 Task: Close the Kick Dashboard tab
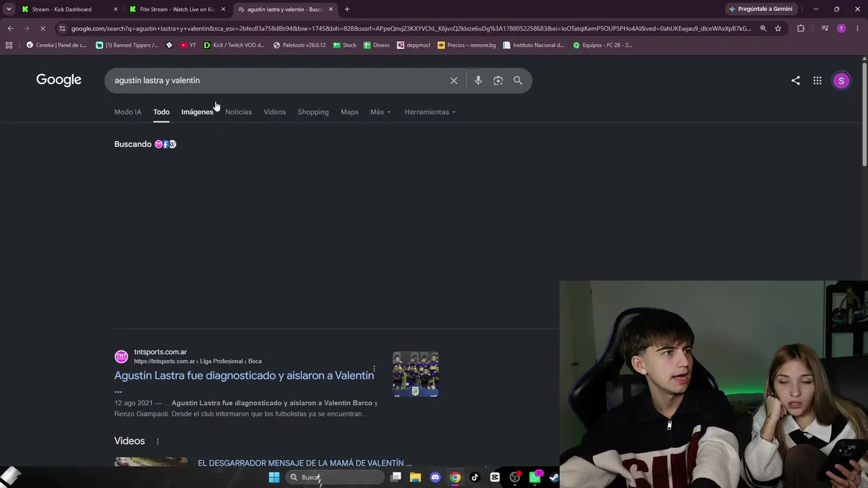(x=115, y=9)
